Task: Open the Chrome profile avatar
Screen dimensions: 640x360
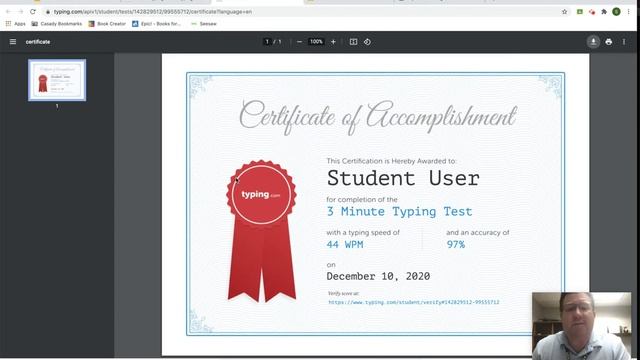Action: 616,11
